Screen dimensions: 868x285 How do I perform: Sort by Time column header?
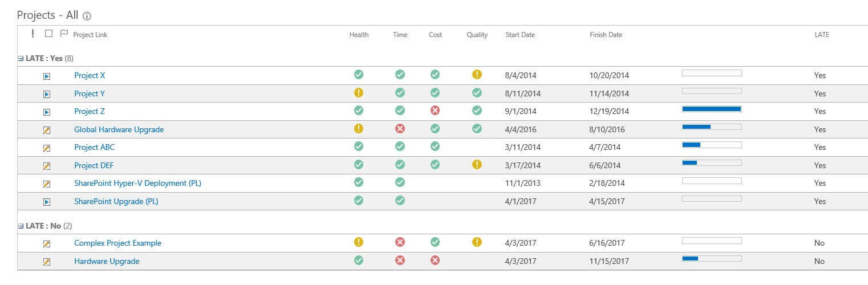coord(400,35)
